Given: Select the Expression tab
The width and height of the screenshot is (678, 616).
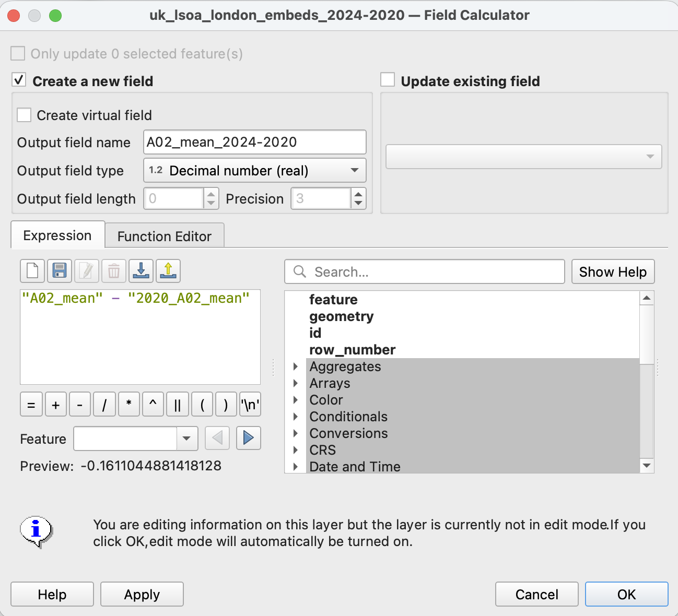Looking at the screenshot, I should pyautogui.click(x=57, y=235).
